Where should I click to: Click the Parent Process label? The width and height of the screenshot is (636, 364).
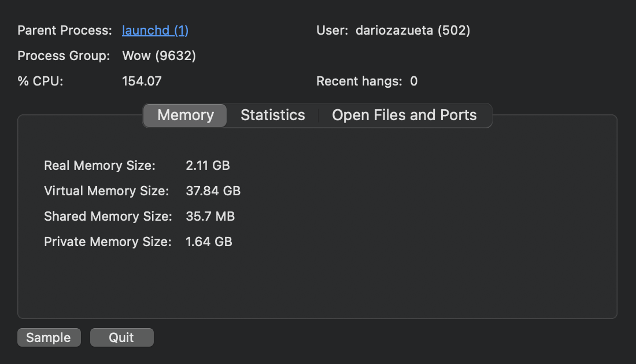64,31
